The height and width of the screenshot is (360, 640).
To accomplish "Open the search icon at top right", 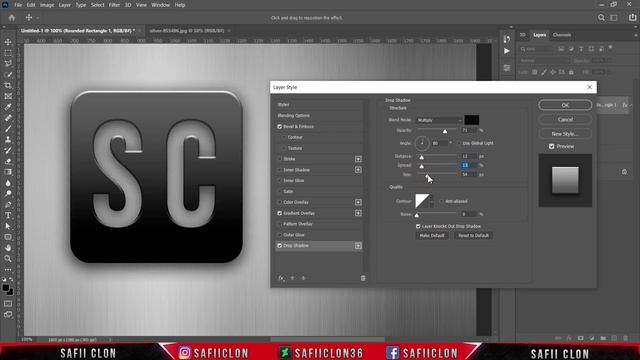I will click(x=601, y=18).
